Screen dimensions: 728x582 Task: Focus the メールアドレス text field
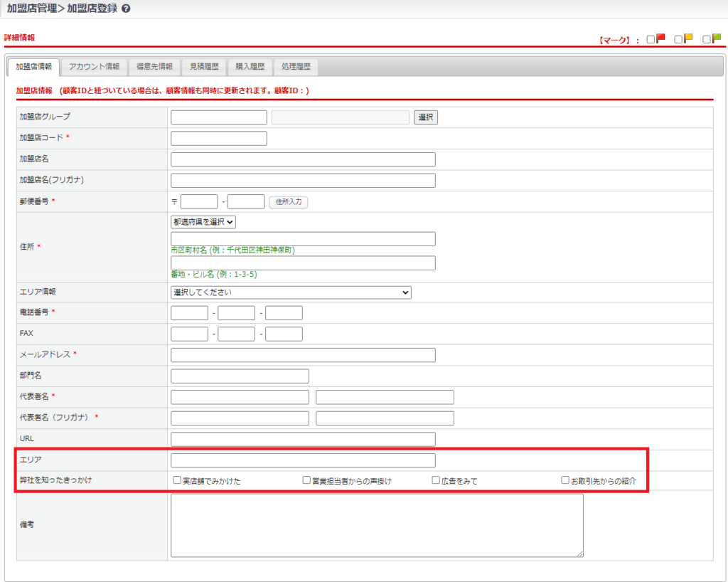(x=303, y=355)
